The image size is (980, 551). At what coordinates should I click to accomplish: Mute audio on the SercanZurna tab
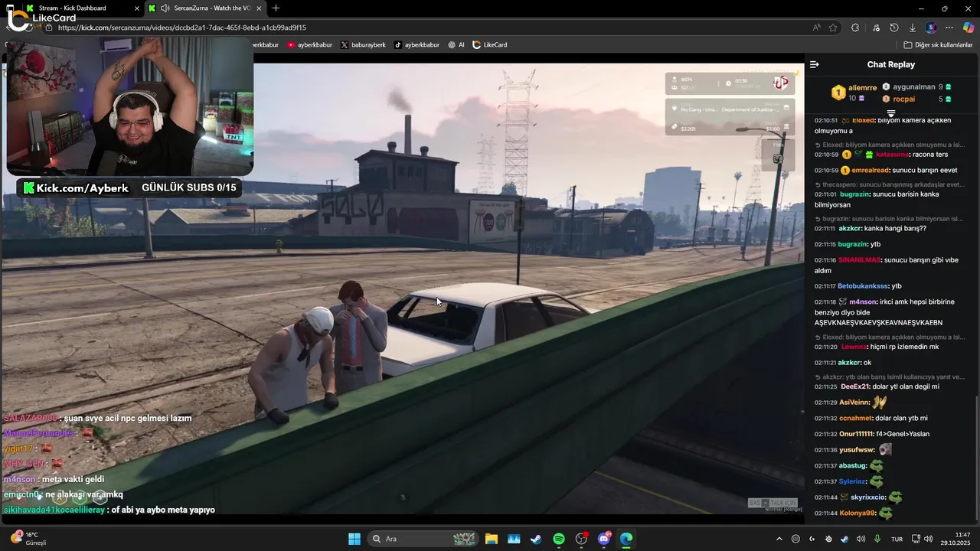click(x=165, y=8)
